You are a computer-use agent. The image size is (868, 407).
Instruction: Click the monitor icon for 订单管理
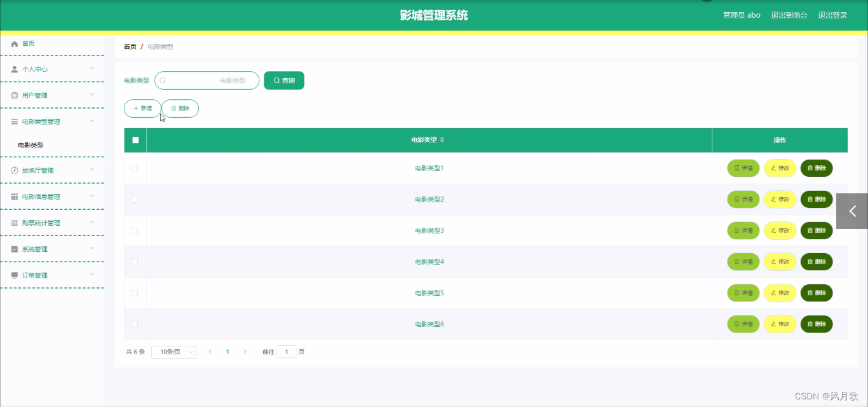pos(15,275)
